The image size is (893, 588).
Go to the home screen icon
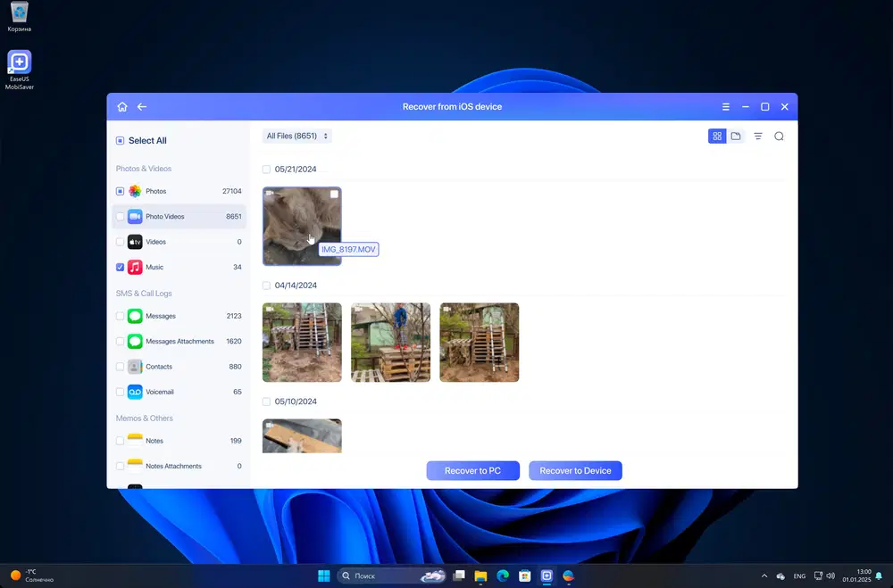coord(121,106)
